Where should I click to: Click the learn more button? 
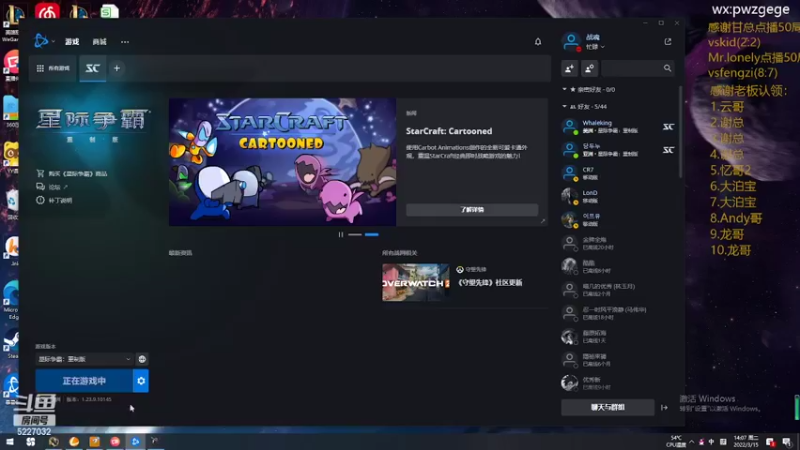pyautogui.click(x=472, y=210)
